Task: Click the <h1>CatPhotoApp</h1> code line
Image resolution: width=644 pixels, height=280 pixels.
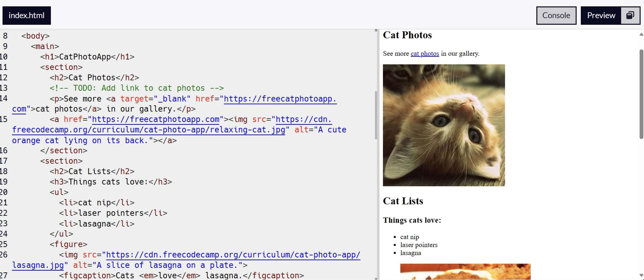Action: pyautogui.click(x=87, y=57)
